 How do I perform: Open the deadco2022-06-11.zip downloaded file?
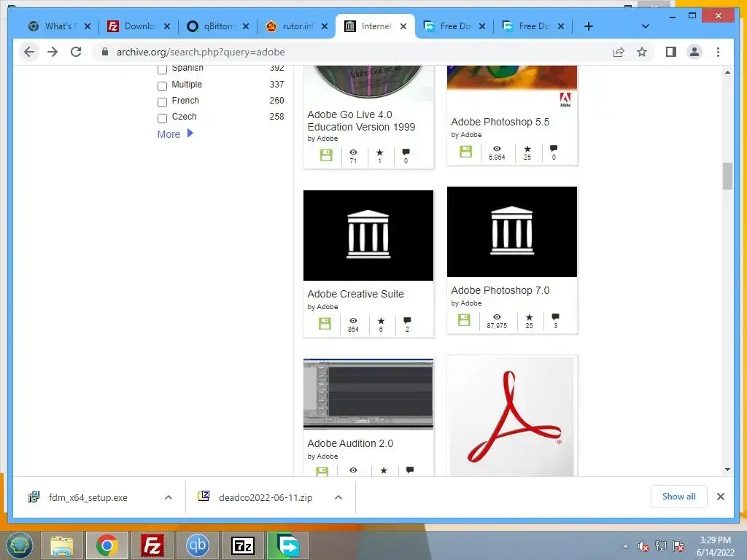tap(265, 497)
